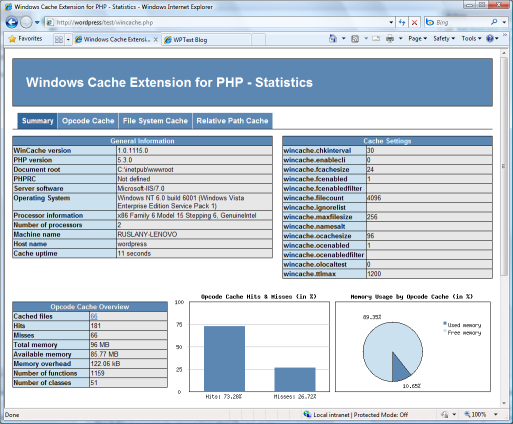Click the wincache.ttlmax value 1200
Image resolution: width=513 pixels, height=424 pixels.
pyautogui.click(x=374, y=274)
